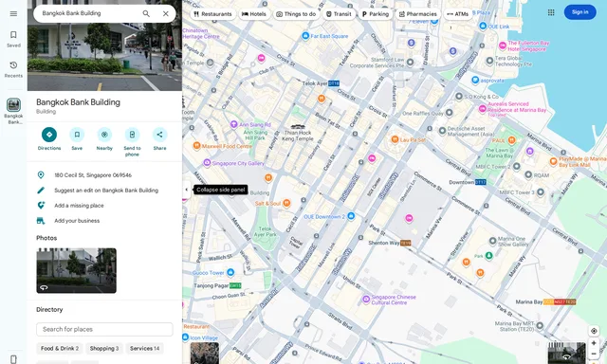
Task: Zoom out on the map
Action: click(x=594, y=354)
